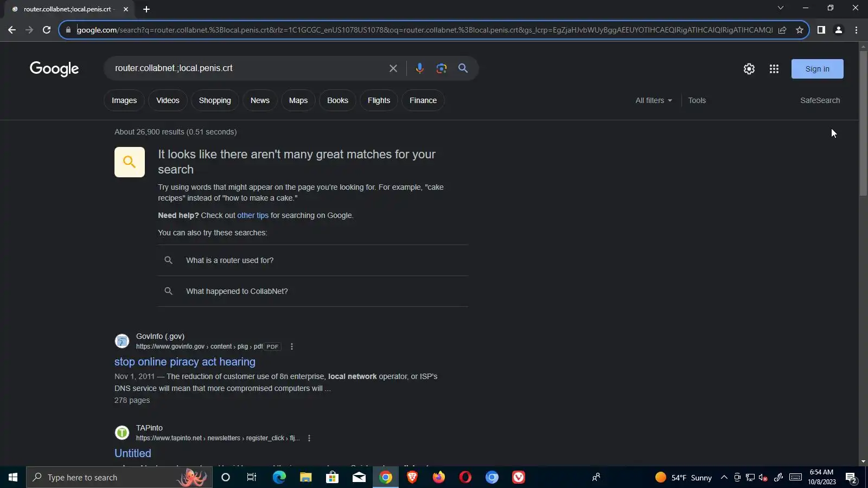Switch to News results
Screen dimensions: 868x488
pos(260,100)
